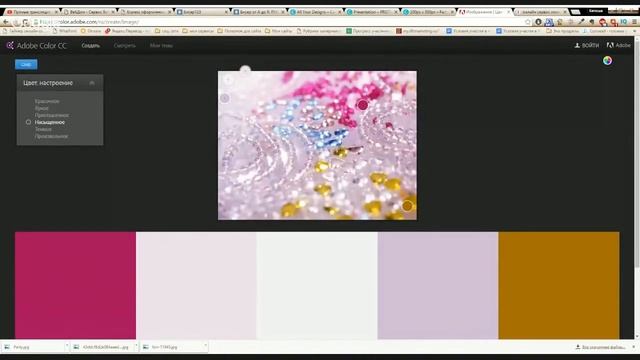Choose the Темное color mood
The image size is (640, 360).
tap(43, 129)
